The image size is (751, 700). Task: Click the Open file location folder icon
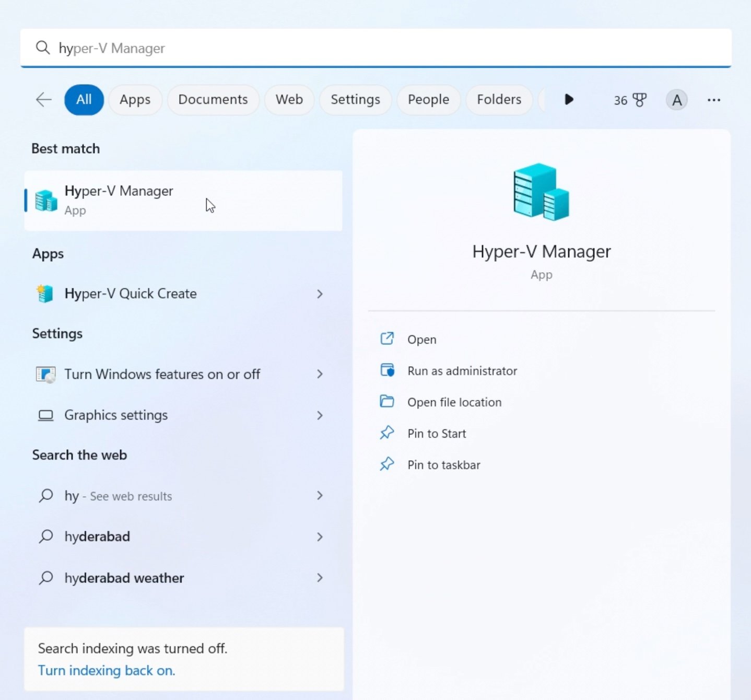pyautogui.click(x=387, y=402)
